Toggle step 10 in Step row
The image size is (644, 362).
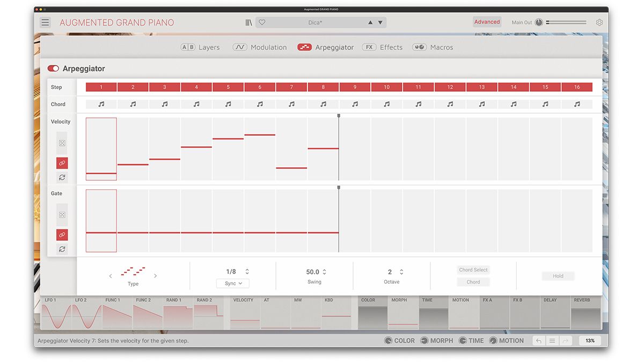click(387, 87)
